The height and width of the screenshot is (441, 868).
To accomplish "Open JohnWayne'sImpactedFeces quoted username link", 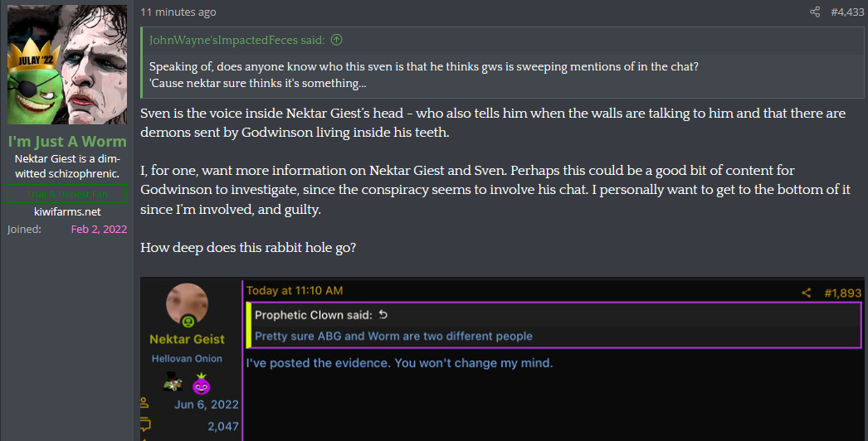I will pos(237,40).
